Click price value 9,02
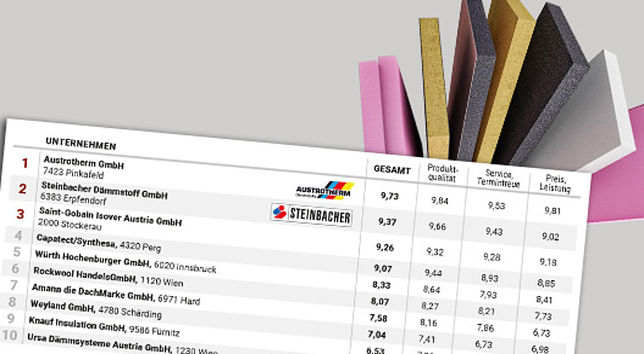Viewport: 644px width, 354px height. point(550,237)
